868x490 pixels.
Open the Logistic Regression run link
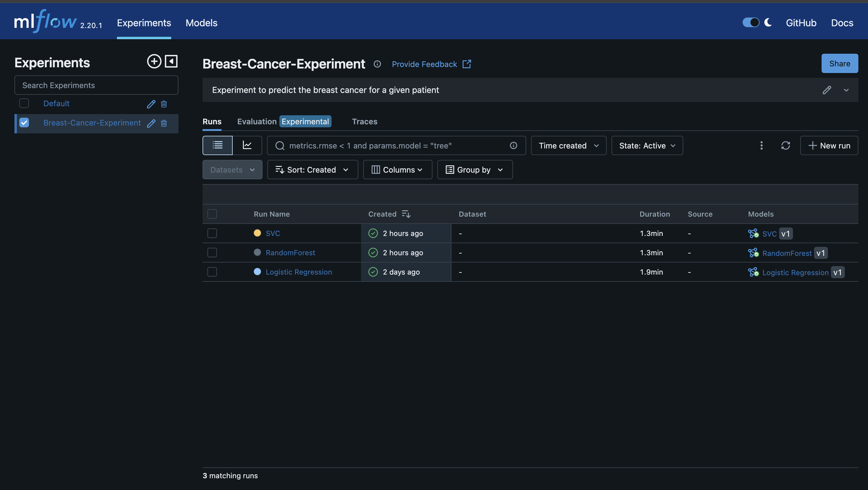tap(299, 272)
